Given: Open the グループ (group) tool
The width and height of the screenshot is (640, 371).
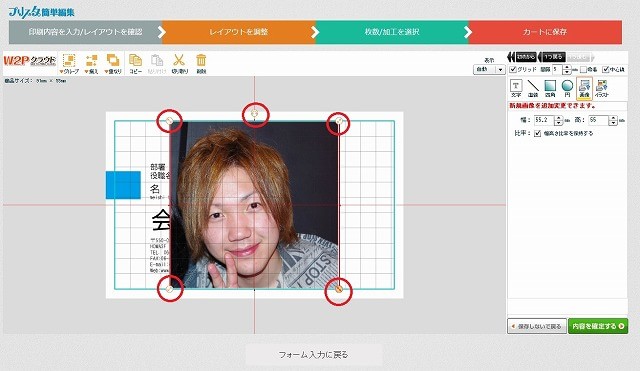Looking at the screenshot, I should point(69,64).
